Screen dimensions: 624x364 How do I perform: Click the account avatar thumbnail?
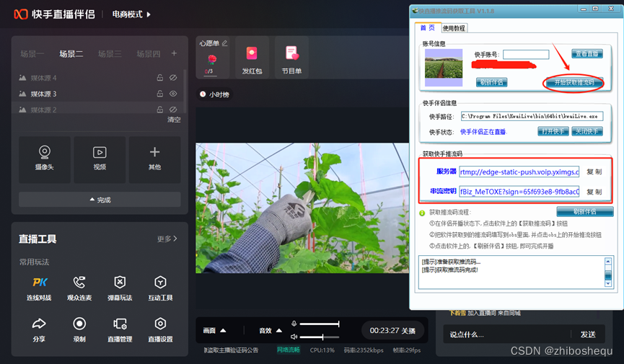(444, 68)
